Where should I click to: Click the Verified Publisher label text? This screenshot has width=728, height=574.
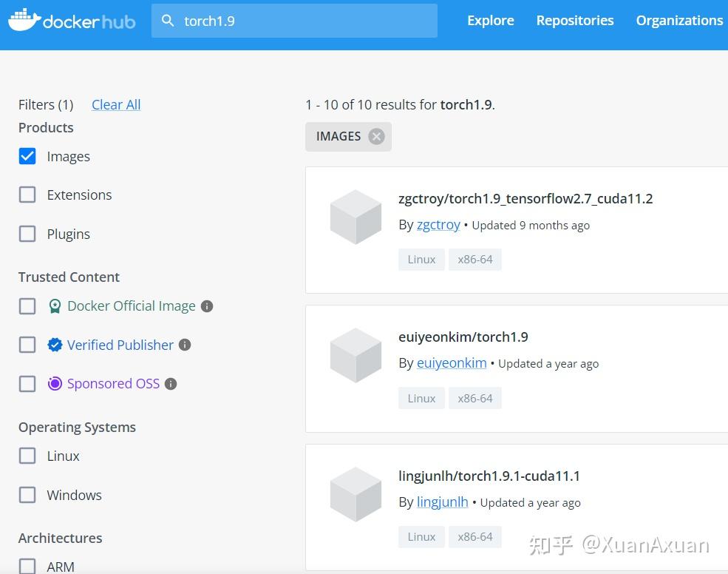pyautogui.click(x=120, y=345)
